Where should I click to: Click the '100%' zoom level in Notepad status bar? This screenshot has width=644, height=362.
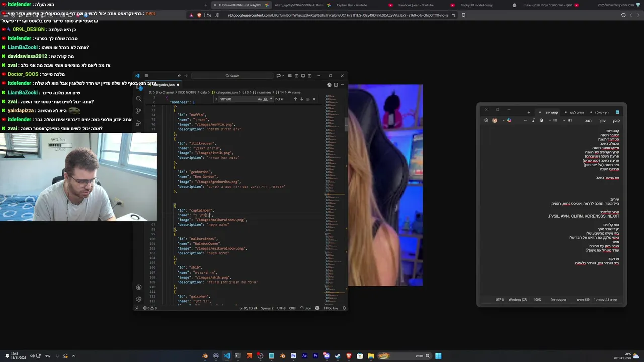538,300
